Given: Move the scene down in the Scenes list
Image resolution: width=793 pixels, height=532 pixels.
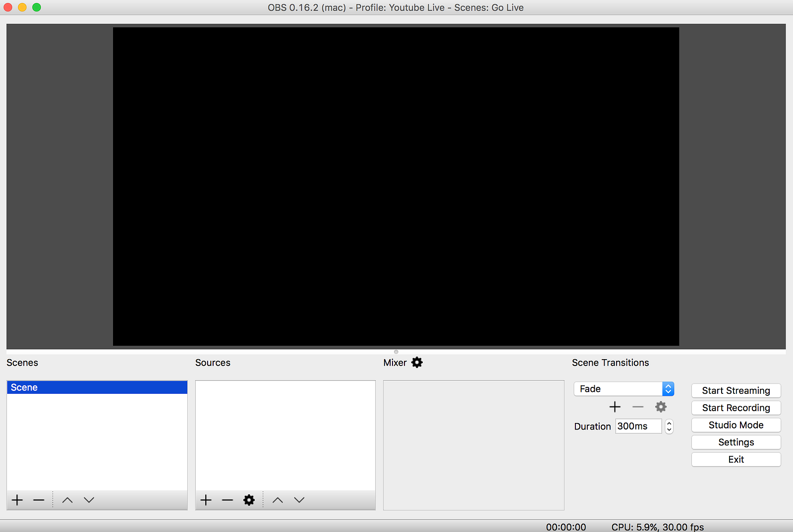Looking at the screenshot, I should 89,500.
